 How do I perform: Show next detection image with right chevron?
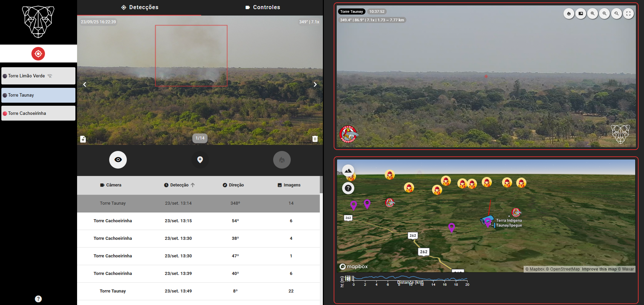click(315, 84)
